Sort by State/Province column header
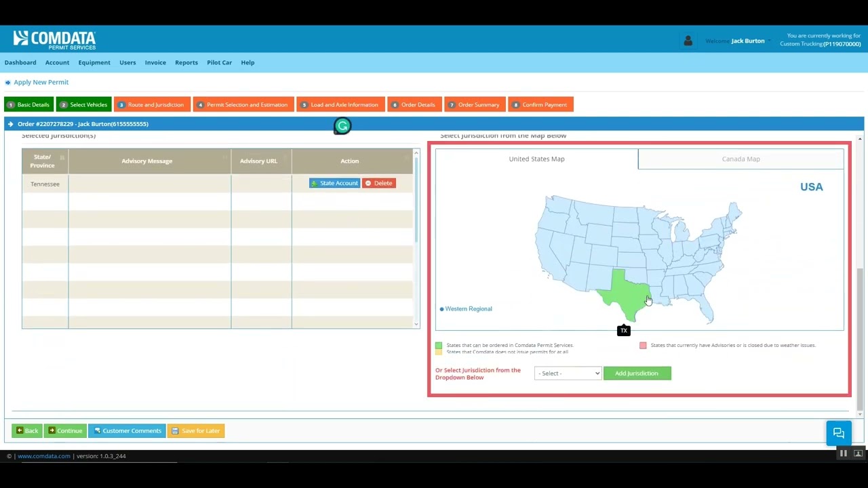 click(x=45, y=161)
